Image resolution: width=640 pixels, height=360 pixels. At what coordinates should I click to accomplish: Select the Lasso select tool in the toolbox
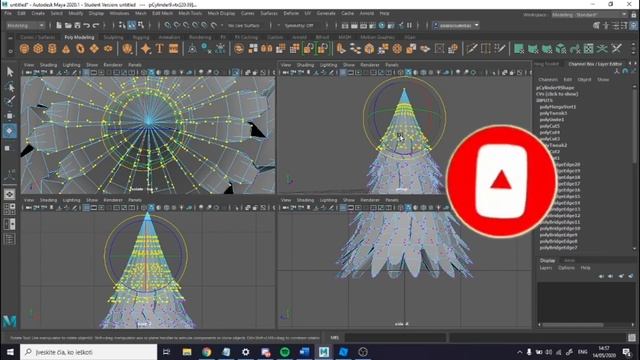(10, 87)
